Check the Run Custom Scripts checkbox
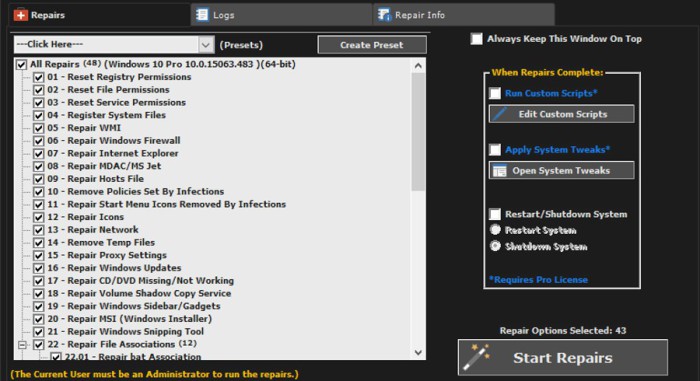Viewport: 700px width, 381px height. 495,93
